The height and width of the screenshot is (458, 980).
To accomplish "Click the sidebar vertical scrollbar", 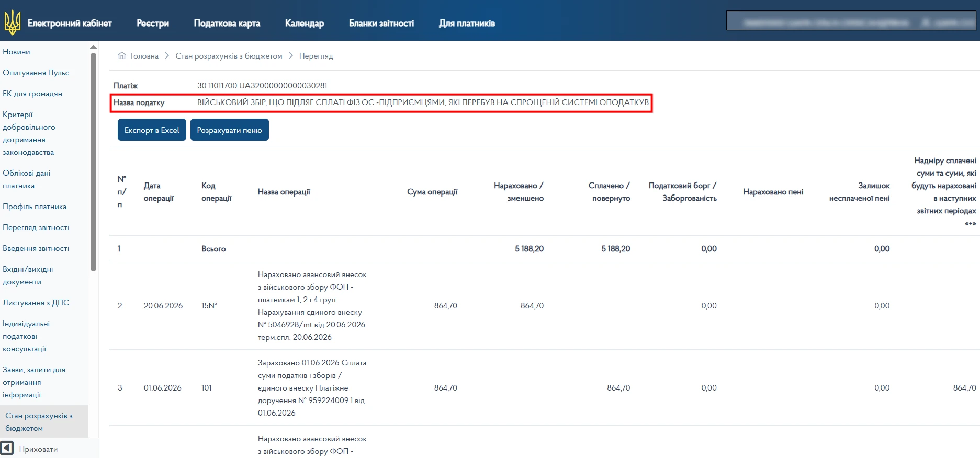I will click(x=93, y=162).
